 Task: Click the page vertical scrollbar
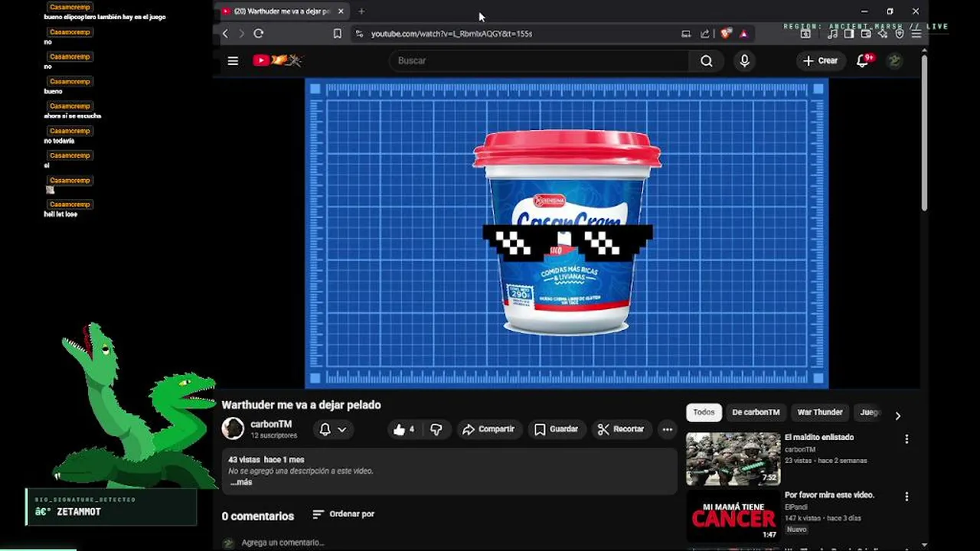click(924, 134)
